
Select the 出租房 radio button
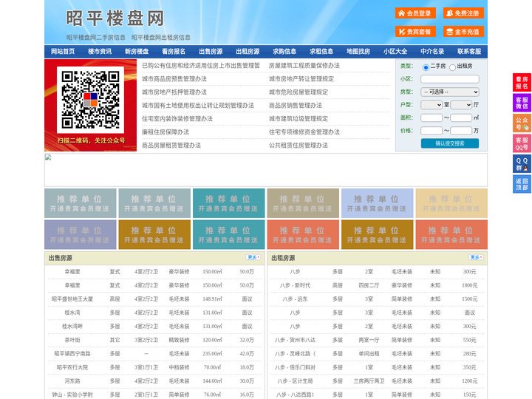click(x=452, y=67)
